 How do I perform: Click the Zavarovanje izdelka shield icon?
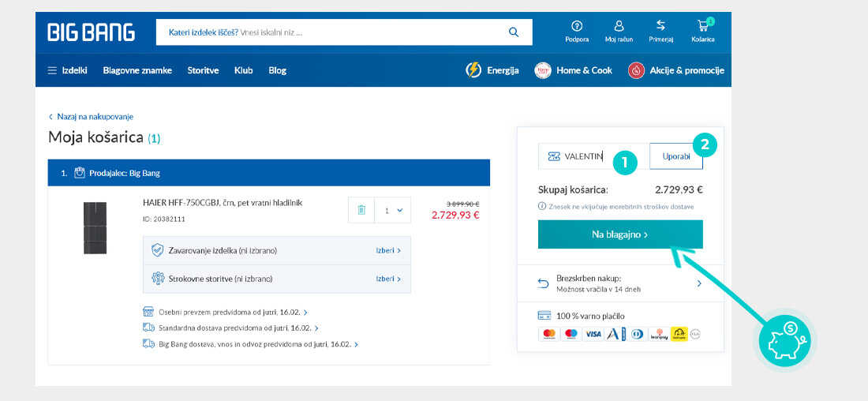coord(157,250)
